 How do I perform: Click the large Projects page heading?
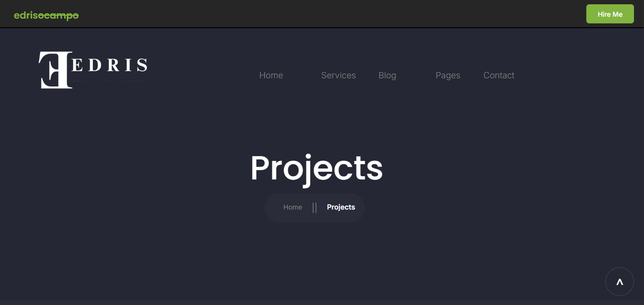point(317,168)
